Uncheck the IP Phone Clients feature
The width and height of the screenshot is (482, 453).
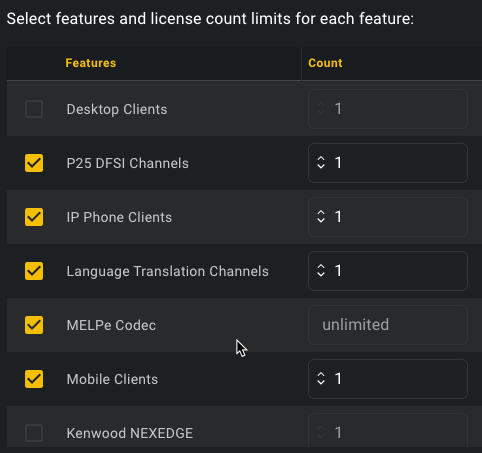click(x=34, y=217)
